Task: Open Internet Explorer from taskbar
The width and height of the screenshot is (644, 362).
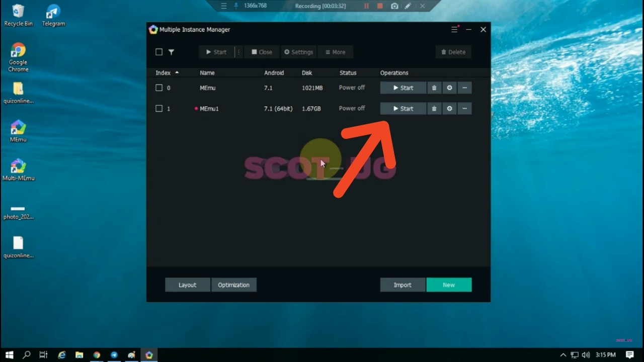Action: [62, 355]
